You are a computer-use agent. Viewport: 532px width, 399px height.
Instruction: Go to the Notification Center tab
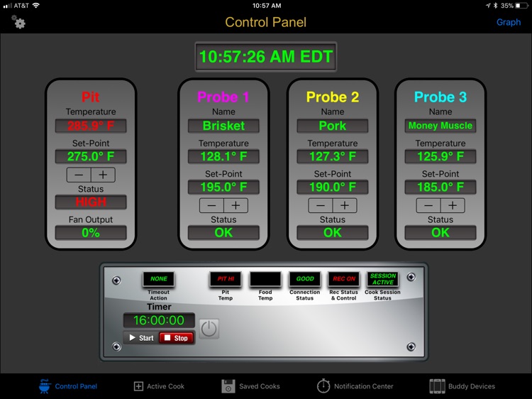(x=355, y=386)
